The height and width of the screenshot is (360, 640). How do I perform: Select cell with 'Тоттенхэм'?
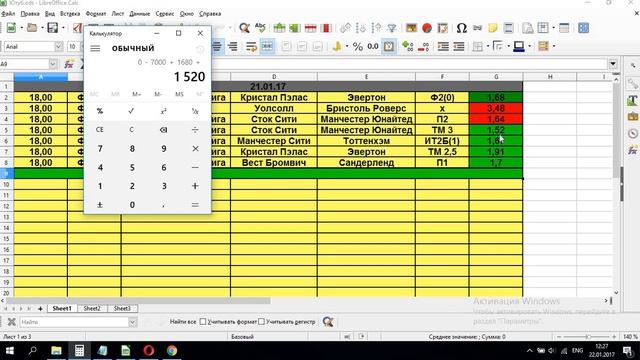pyautogui.click(x=366, y=141)
